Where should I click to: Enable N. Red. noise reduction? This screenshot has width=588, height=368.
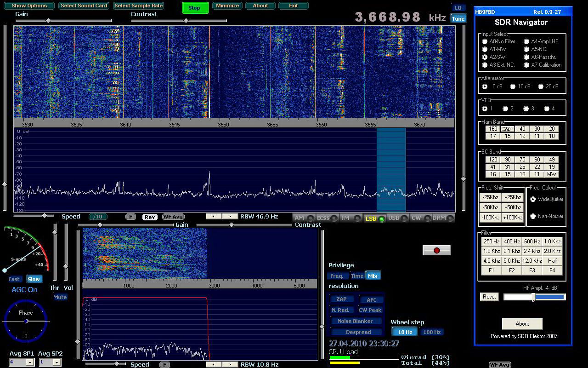(340, 310)
